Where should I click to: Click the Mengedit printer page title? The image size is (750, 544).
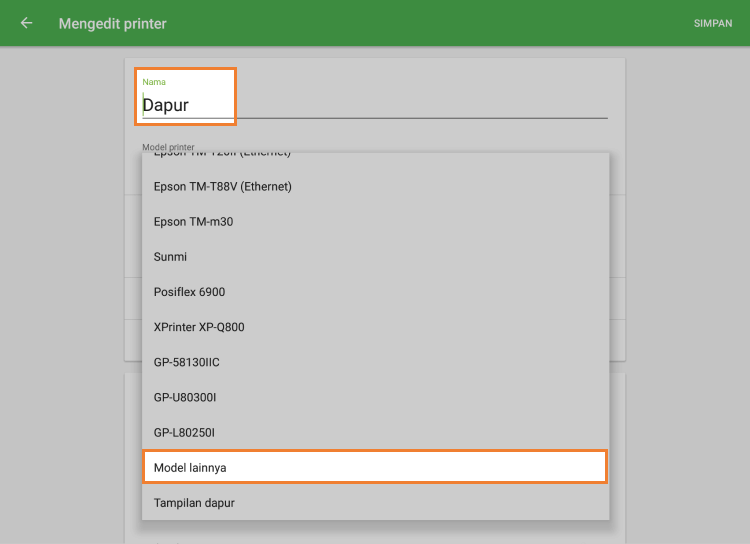(113, 23)
